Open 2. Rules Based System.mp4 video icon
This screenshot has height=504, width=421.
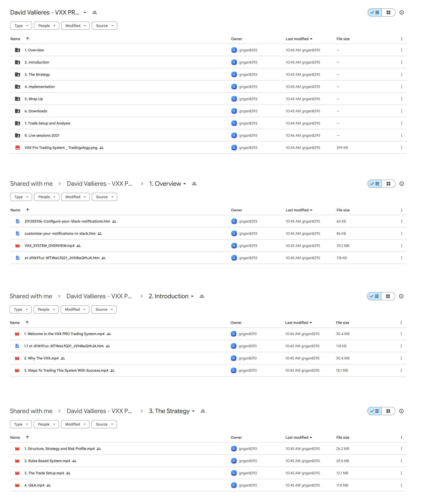[17, 461]
